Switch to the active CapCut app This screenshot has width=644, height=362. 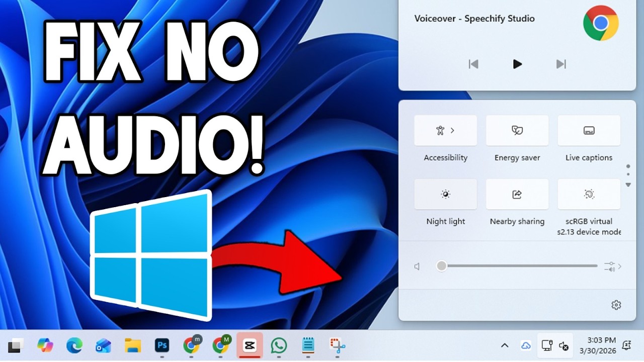(249, 345)
